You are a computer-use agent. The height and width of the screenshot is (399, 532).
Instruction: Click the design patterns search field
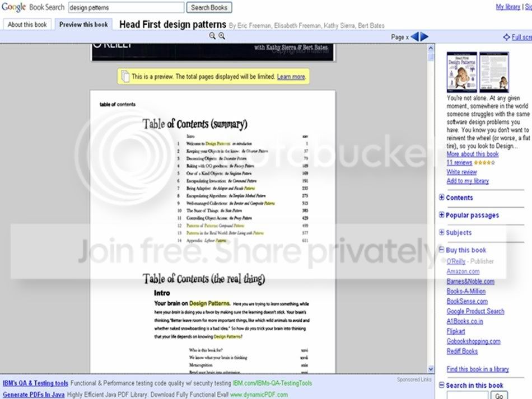tap(126, 7)
